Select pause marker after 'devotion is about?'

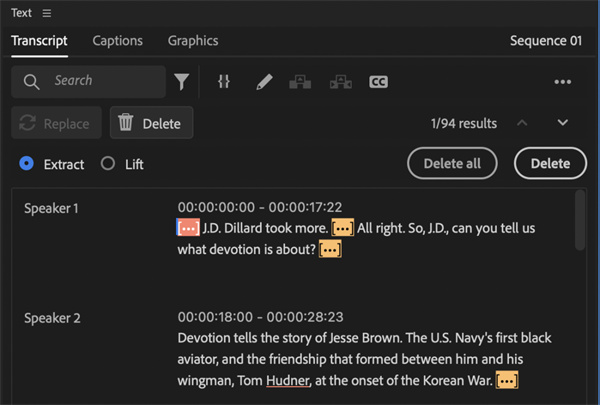coord(330,250)
